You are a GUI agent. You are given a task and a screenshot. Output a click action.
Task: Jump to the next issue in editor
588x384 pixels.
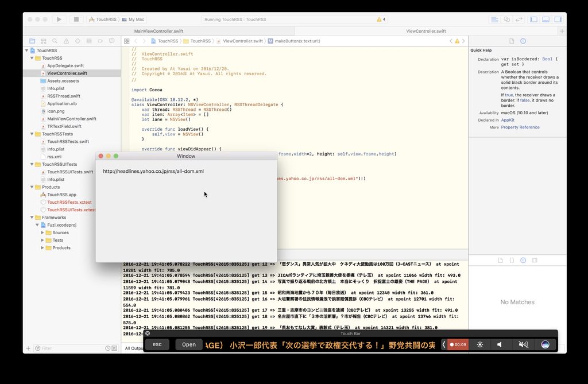click(x=463, y=41)
